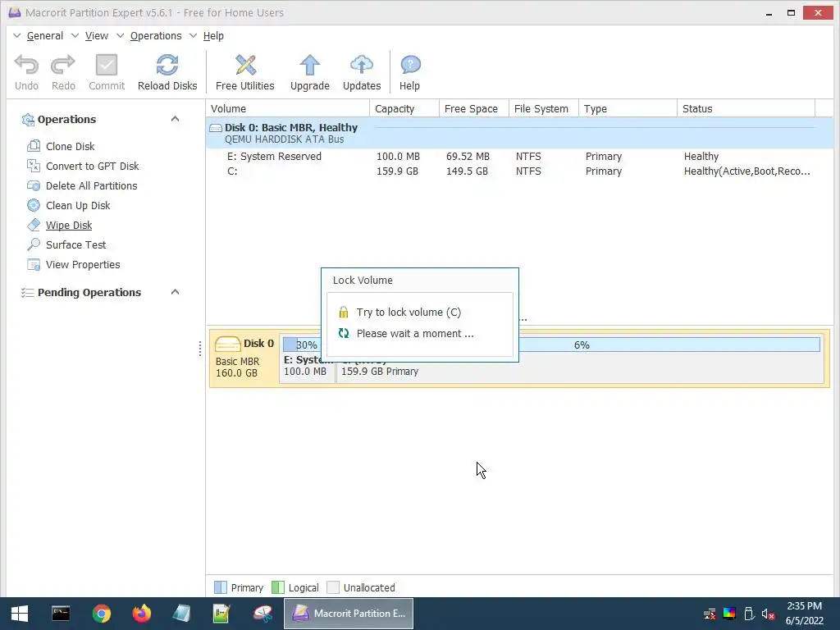Open the Help menu in the menu bar
This screenshot has height=630, width=840.
213,36
